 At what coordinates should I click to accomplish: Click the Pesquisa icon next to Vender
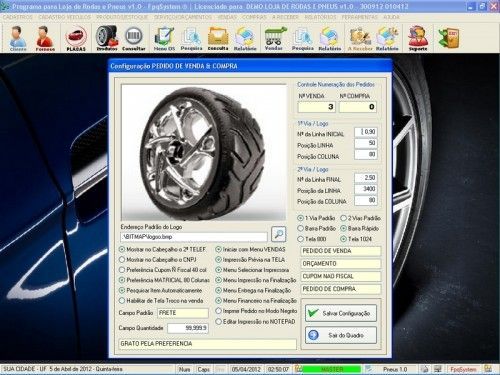coord(303,38)
